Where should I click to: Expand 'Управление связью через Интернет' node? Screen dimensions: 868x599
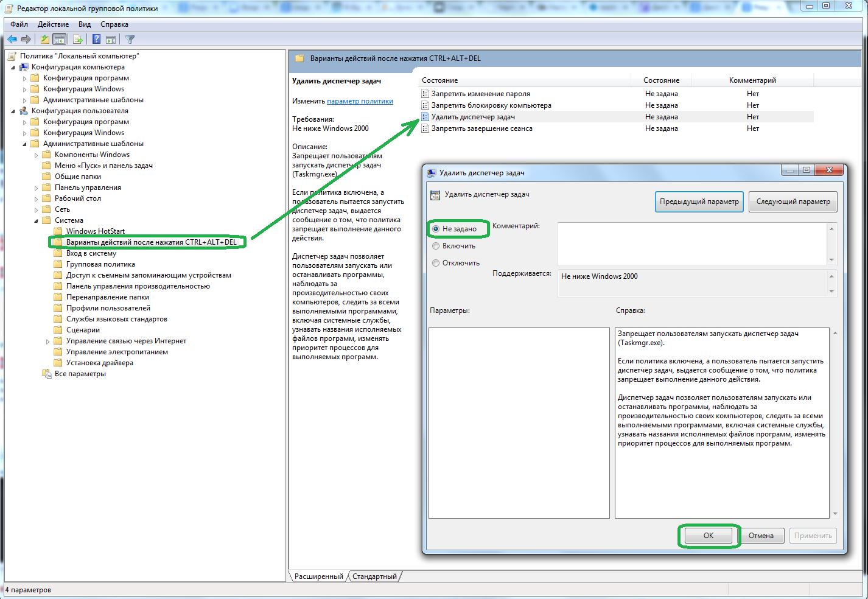tap(47, 342)
